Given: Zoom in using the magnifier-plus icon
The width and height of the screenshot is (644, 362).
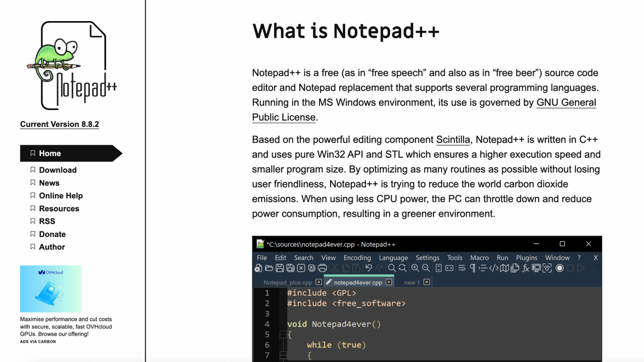Looking at the screenshot, I should pos(416,268).
